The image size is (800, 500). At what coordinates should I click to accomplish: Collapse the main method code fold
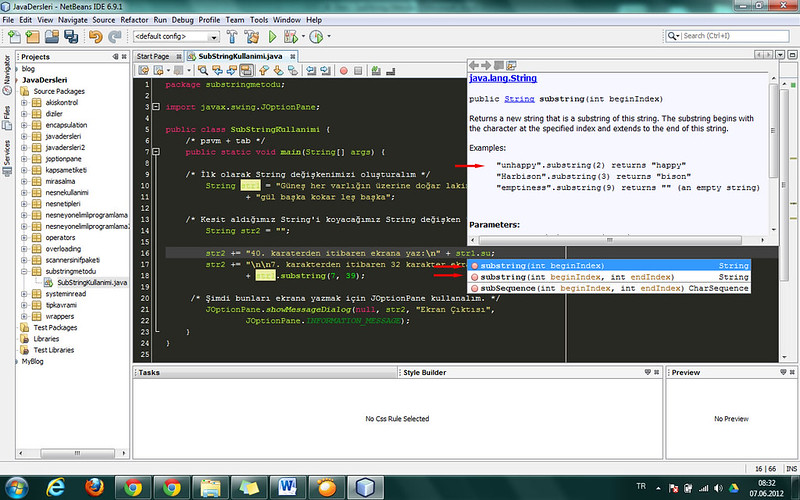click(x=156, y=152)
